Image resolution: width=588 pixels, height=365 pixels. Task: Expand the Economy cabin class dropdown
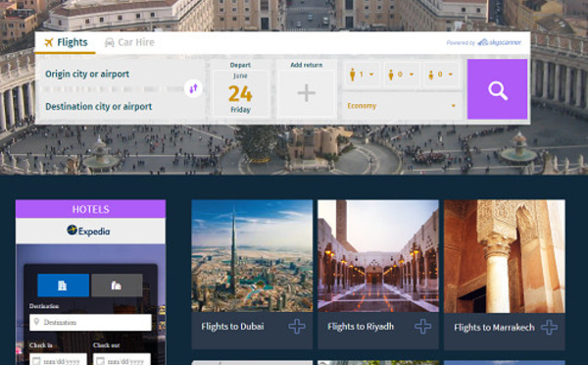[401, 106]
